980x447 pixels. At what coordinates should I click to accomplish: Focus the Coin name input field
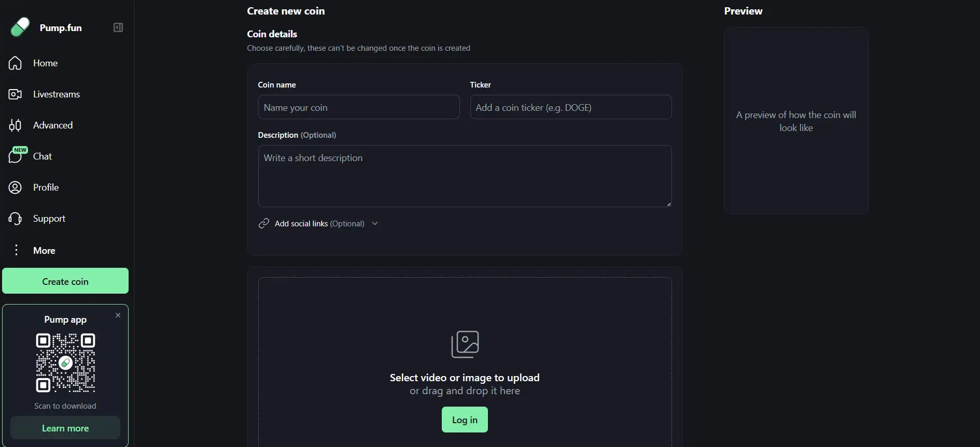[x=358, y=107]
